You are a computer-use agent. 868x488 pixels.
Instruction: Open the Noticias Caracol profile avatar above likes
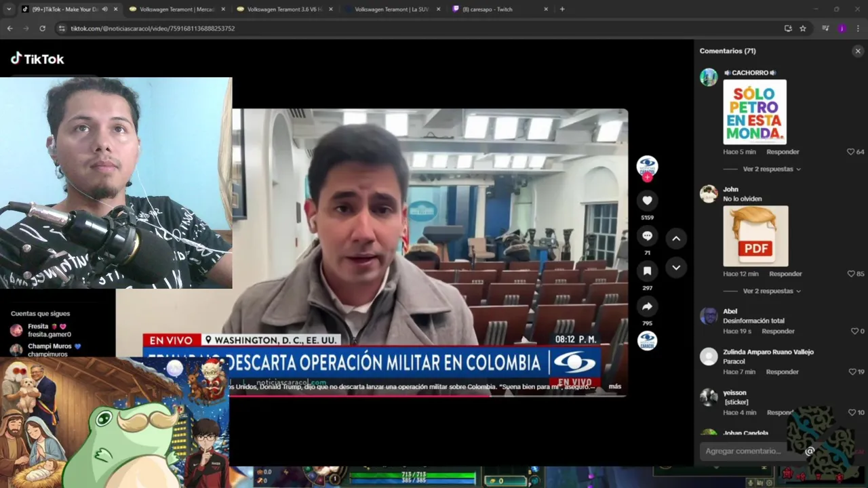point(647,165)
